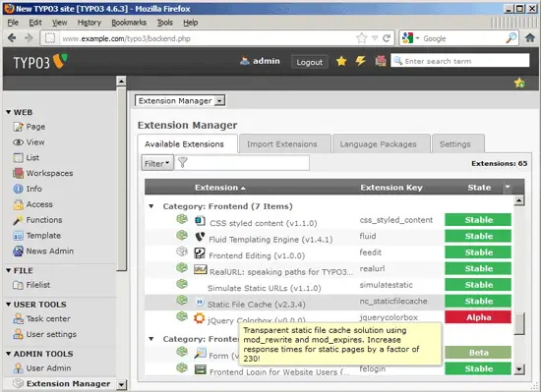Open the Extension Manager function dropdown

click(180, 101)
